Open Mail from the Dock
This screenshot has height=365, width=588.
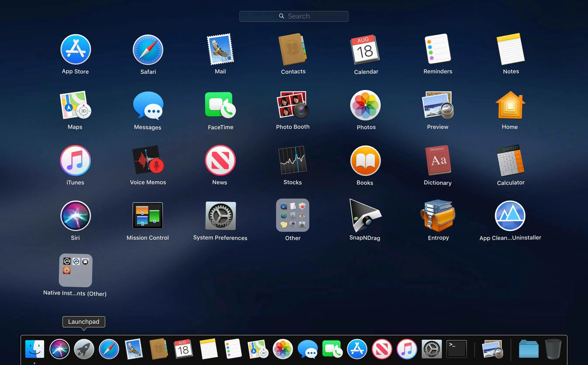pos(133,349)
